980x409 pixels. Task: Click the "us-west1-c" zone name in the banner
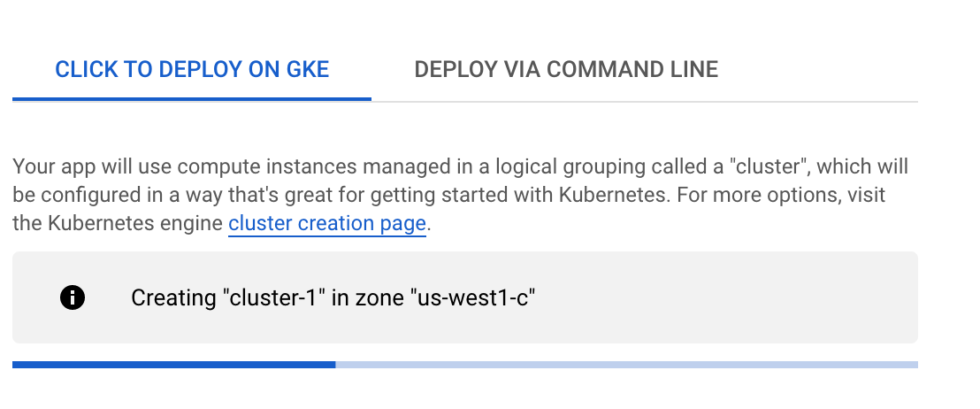pos(473,297)
